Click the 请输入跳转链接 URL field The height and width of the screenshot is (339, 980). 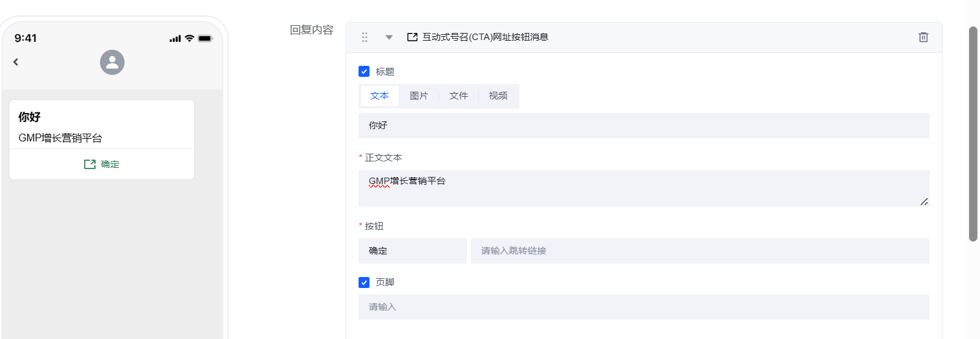click(x=700, y=251)
